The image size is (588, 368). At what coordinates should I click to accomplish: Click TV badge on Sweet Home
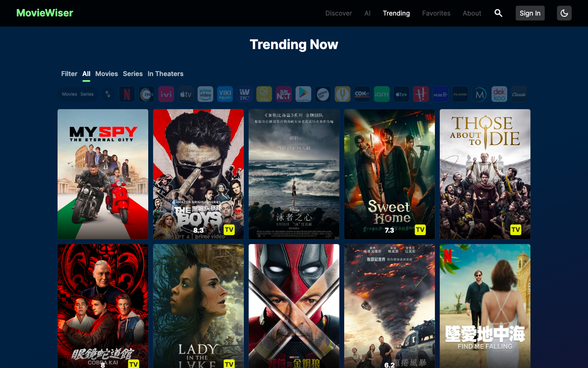[420, 230]
